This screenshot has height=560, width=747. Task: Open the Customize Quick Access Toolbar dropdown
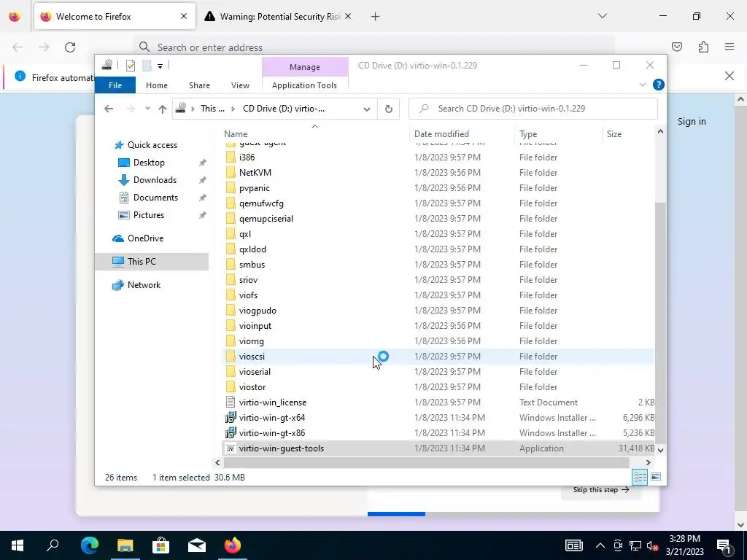(x=160, y=66)
